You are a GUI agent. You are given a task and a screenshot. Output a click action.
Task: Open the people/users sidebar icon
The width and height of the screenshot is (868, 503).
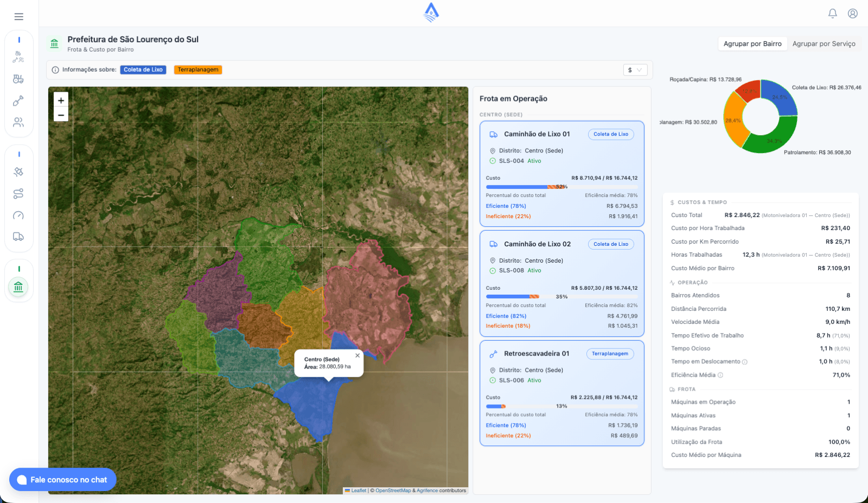tap(18, 123)
